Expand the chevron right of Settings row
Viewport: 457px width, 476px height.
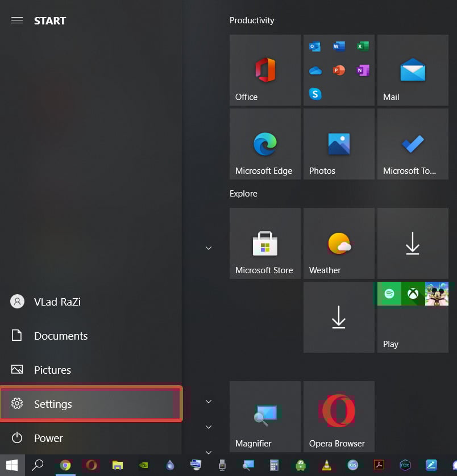click(x=209, y=402)
